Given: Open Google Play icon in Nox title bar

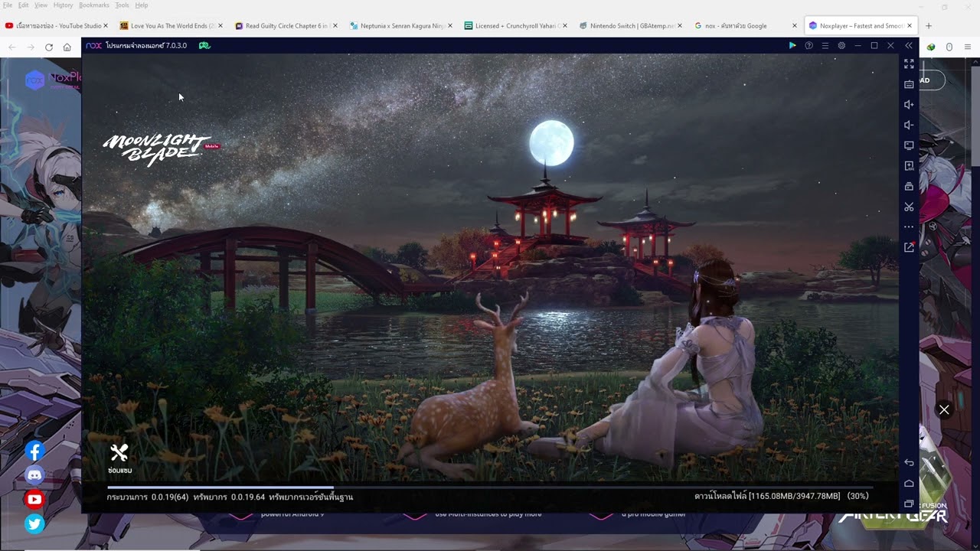Looking at the screenshot, I should point(792,46).
